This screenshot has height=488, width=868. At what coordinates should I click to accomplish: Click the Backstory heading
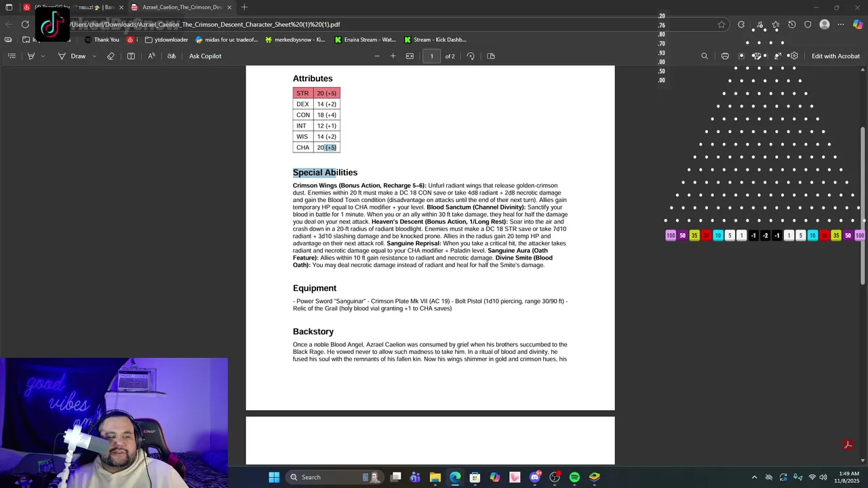click(313, 331)
